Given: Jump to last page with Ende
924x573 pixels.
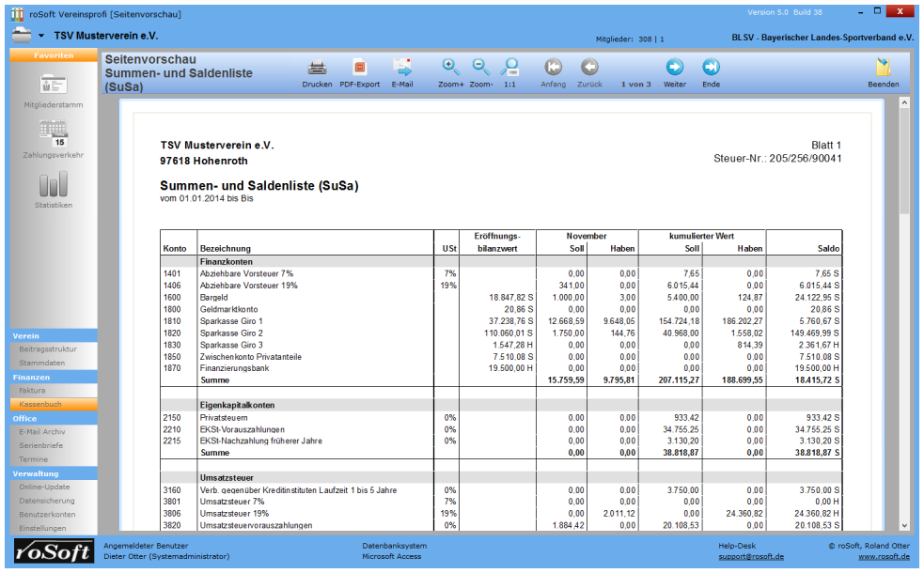Looking at the screenshot, I should pos(711,68).
